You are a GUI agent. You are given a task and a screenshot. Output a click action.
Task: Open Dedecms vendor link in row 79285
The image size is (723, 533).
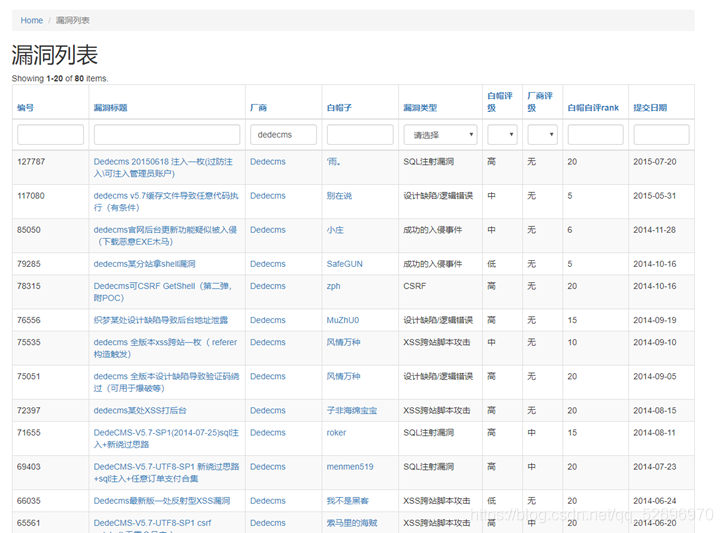(x=268, y=264)
